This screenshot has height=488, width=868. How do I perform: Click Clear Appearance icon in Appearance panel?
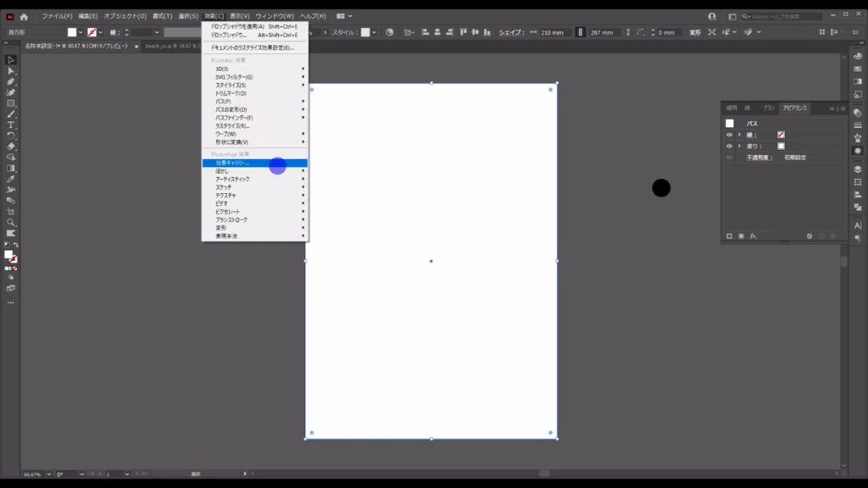pos(810,236)
